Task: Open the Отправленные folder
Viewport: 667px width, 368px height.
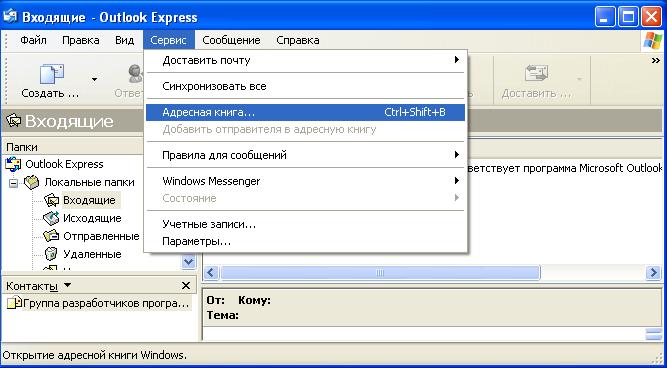Action: [101, 236]
